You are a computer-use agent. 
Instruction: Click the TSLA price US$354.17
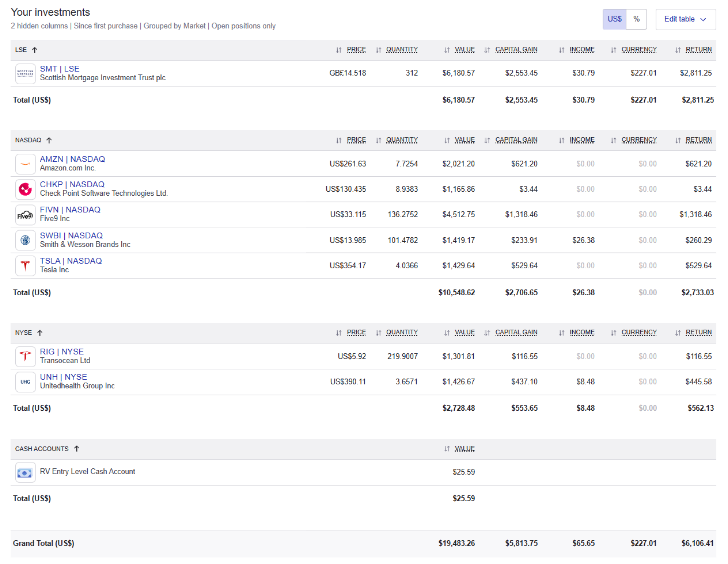(x=348, y=266)
